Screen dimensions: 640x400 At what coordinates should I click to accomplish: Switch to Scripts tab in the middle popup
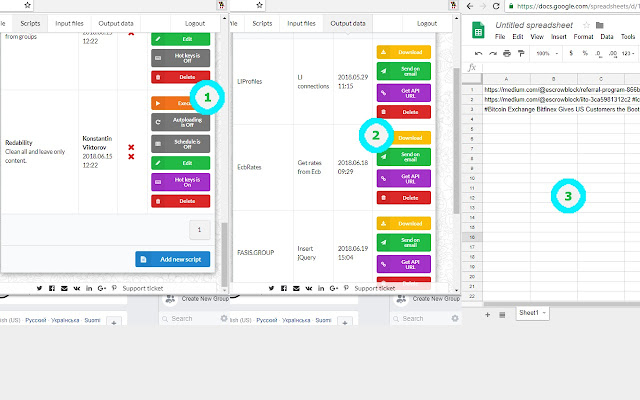(x=262, y=23)
